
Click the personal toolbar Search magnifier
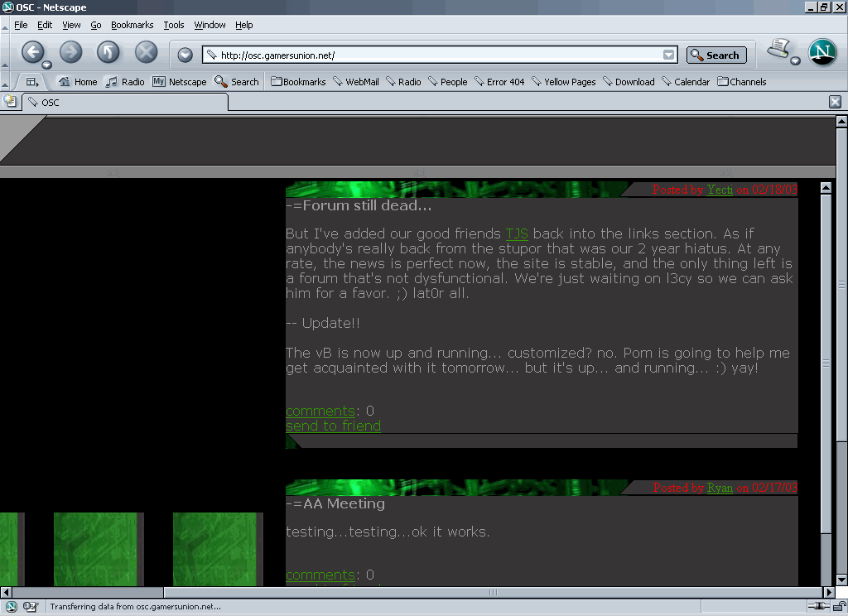(237, 82)
